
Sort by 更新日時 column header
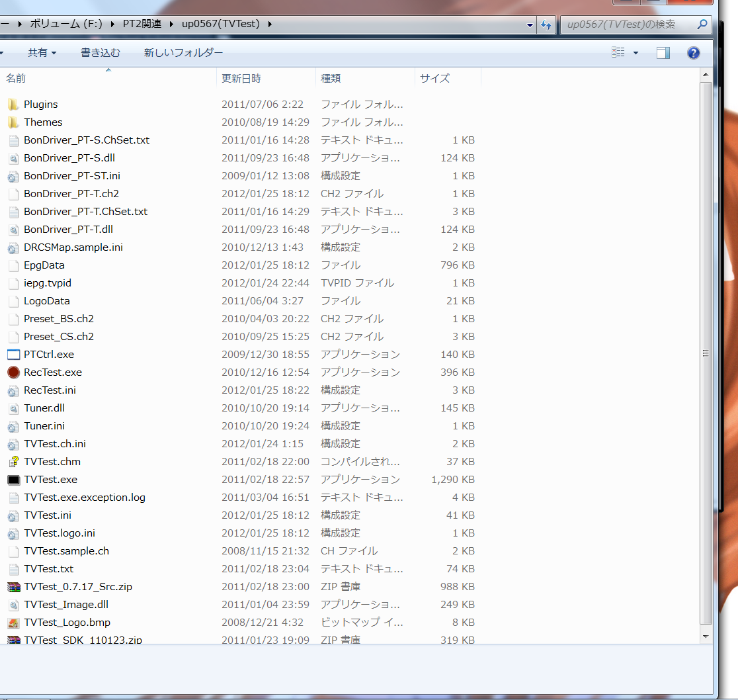pos(266,78)
